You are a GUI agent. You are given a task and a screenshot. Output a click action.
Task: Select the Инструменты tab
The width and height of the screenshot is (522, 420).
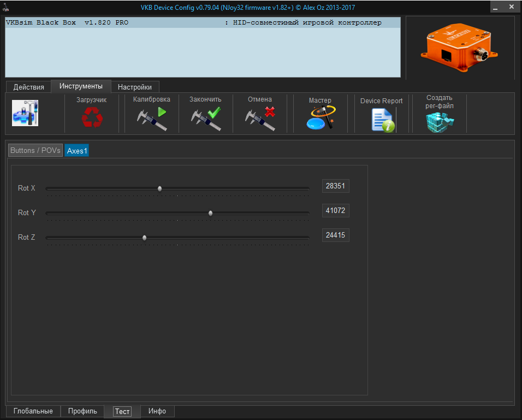pos(81,86)
